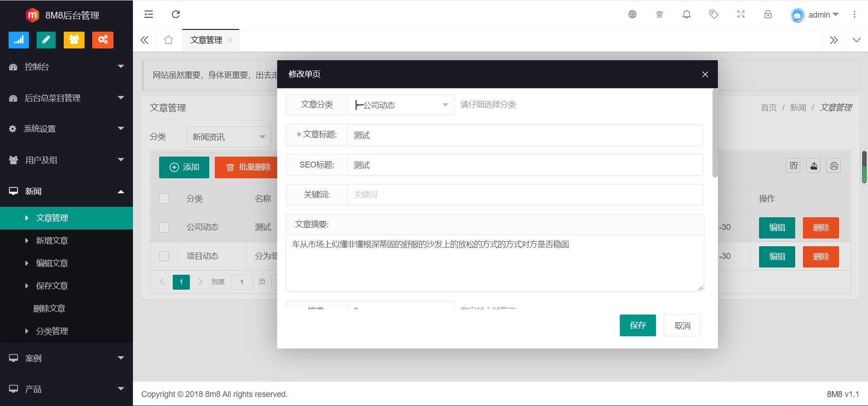This screenshot has height=406, width=868.
Task: Tick the checkbox for 项目动态 row
Action: 164,256
